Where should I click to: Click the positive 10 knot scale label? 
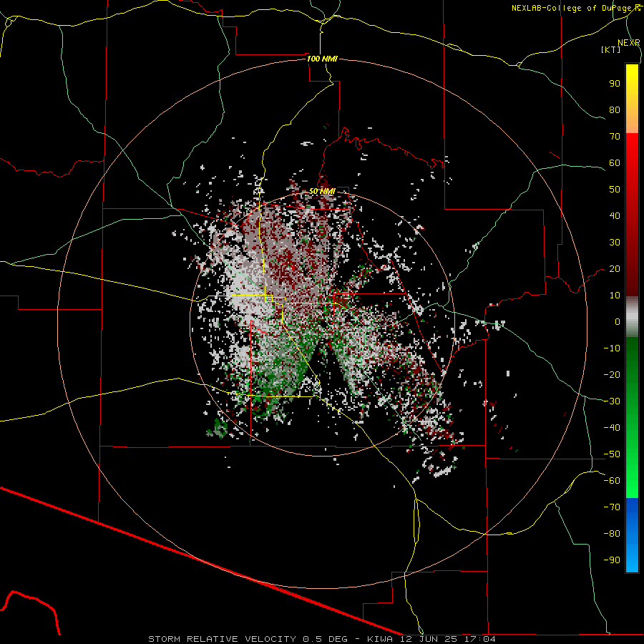[x=615, y=296]
